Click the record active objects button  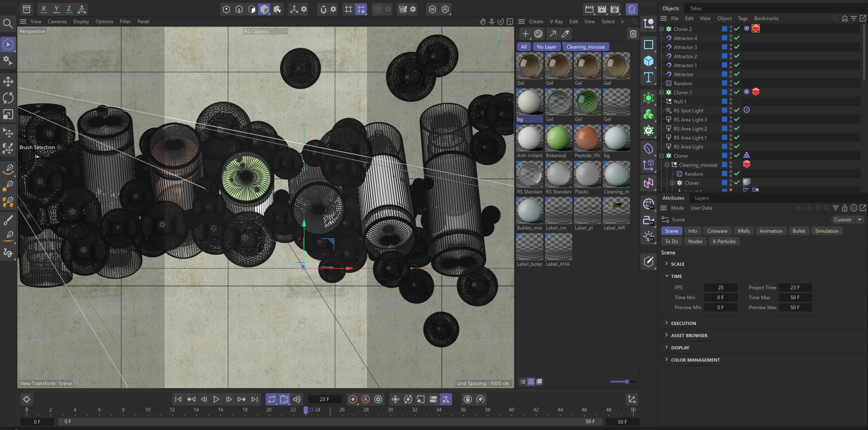coord(353,399)
